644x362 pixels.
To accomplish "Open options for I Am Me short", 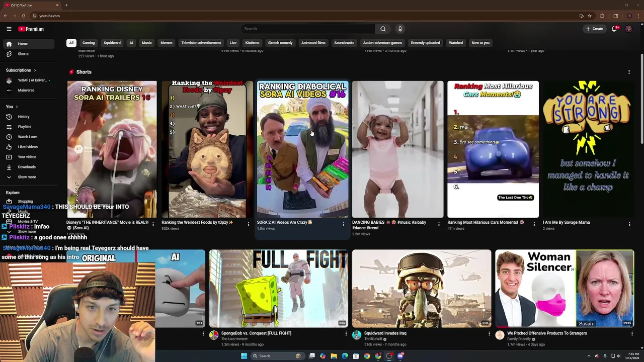I will coord(629,224).
